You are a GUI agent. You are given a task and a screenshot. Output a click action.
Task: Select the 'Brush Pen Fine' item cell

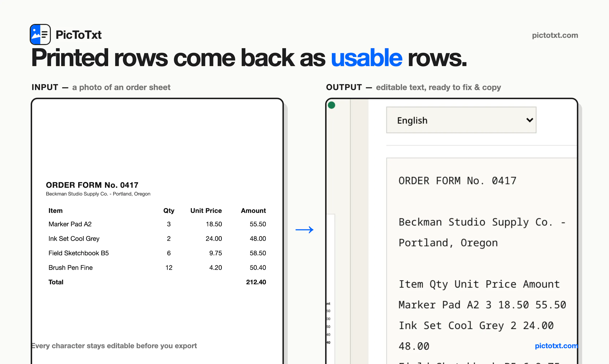(70, 267)
